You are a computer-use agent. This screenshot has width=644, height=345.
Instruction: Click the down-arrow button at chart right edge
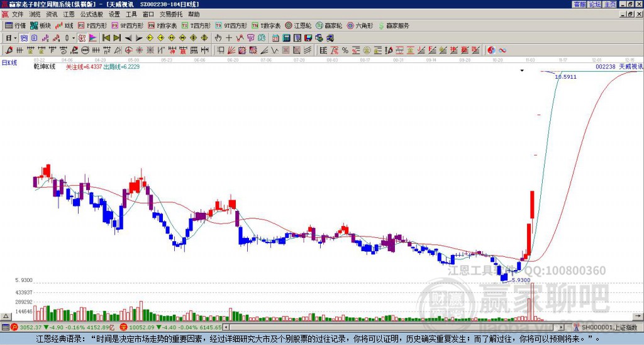(x=638, y=316)
